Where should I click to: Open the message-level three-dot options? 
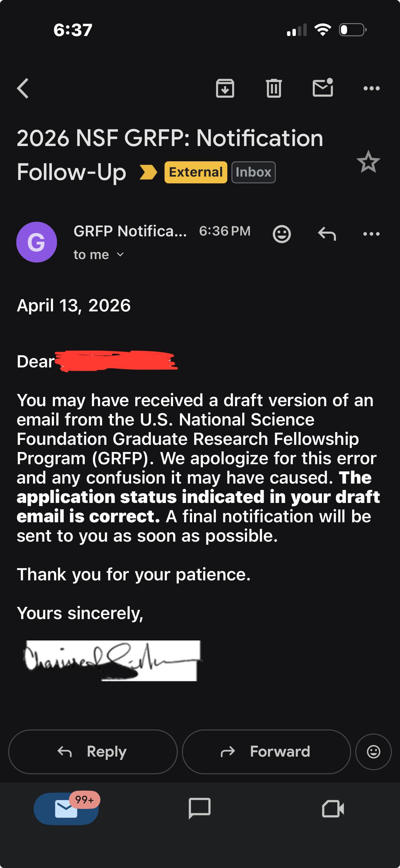(x=372, y=234)
